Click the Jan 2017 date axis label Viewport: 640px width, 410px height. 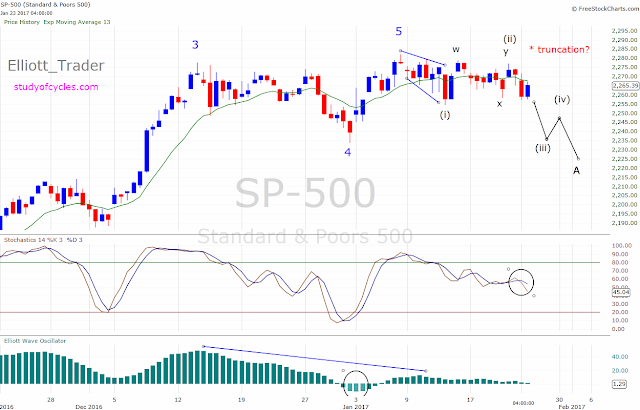point(356,407)
